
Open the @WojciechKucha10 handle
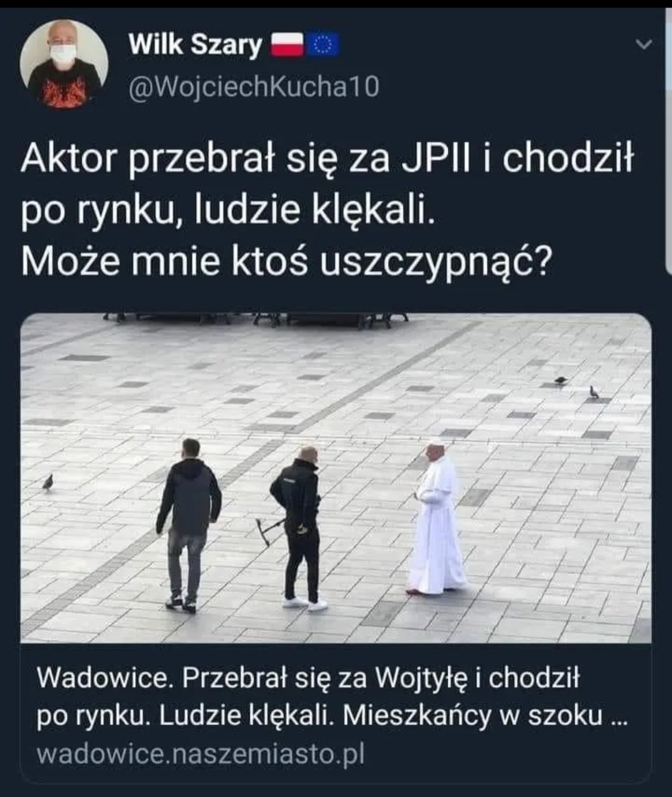[x=254, y=87]
